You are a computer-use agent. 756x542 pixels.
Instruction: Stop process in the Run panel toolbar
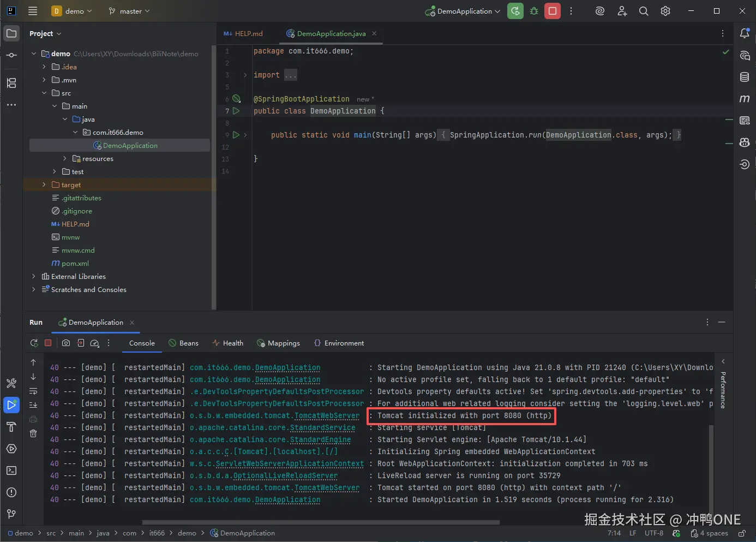click(48, 343)
